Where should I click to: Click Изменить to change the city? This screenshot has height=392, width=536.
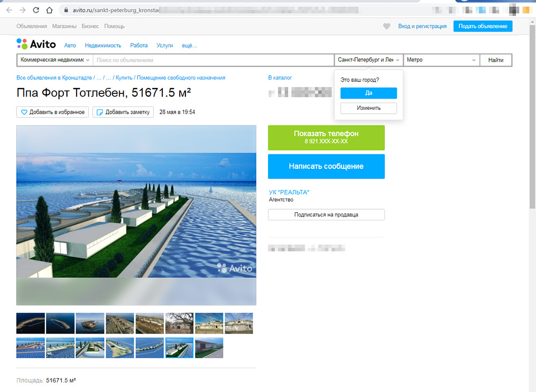click(369, 108)
